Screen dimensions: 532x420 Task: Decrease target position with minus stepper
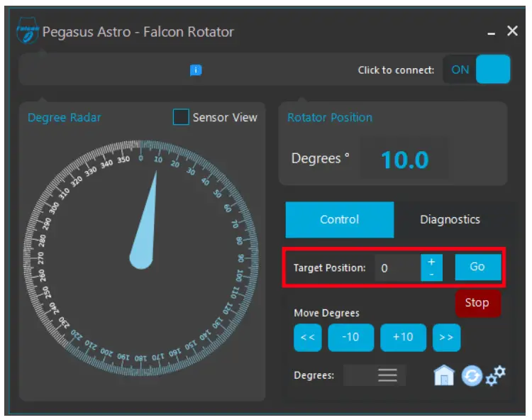[x=431, y=275]
